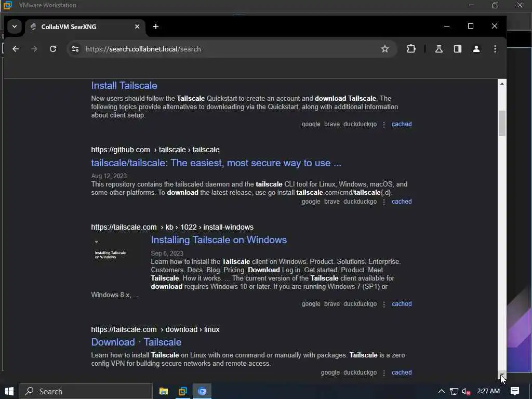View cached copy of download linux result
Image resolution: width=532 pixels, height=399 pixels.
click(x=402, y=373)
